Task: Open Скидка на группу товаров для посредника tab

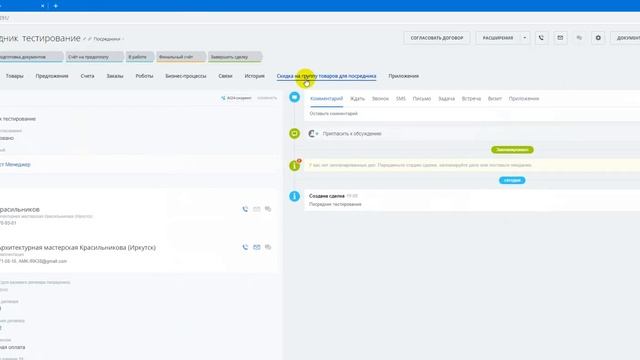Action: [326, 76]
